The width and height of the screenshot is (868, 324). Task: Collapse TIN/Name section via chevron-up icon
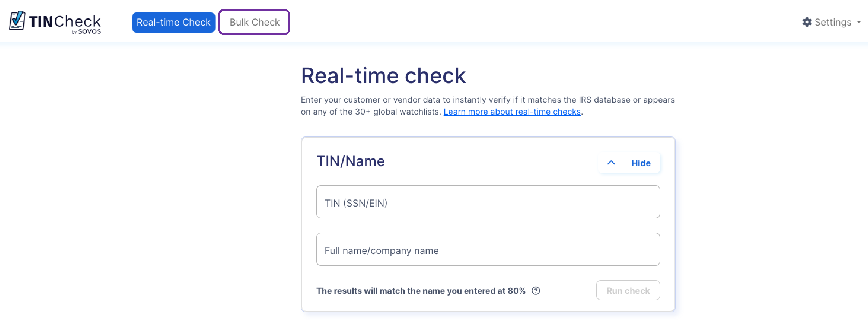click(x=611, y=163)
